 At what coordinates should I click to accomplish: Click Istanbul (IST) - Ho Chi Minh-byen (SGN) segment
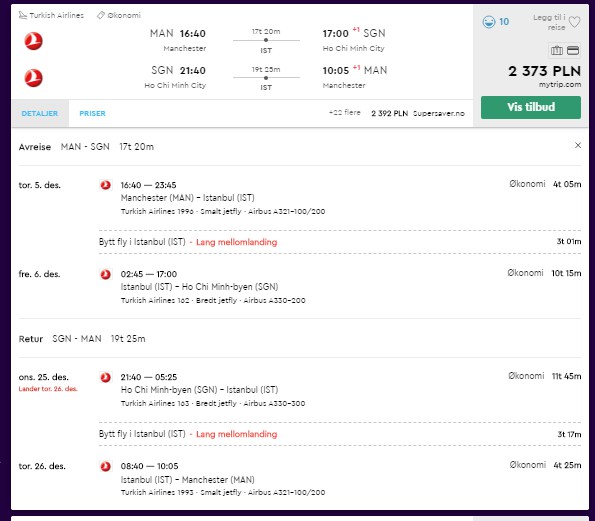tap(199, 287)
